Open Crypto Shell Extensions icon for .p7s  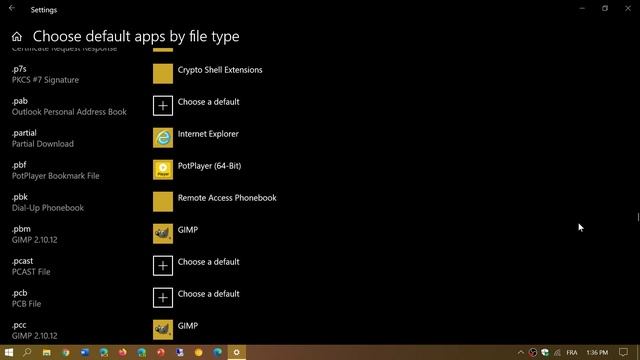click(x=163, y=74)
